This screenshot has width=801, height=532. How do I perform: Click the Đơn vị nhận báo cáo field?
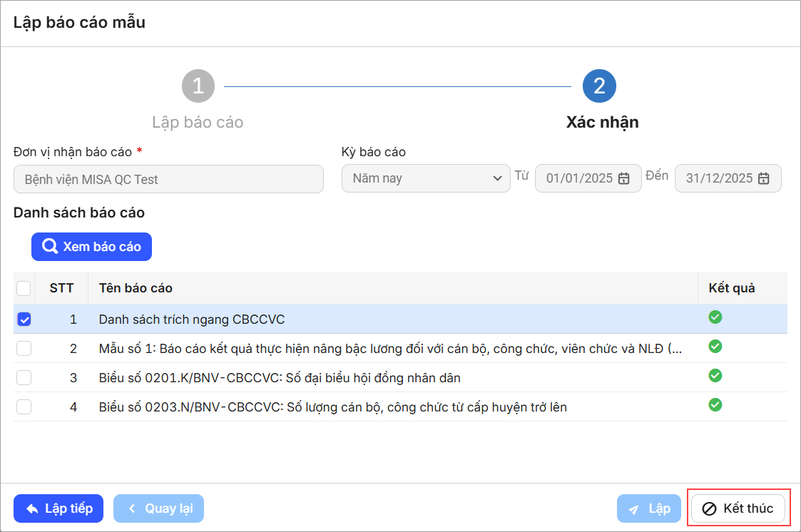(x=168, y=179)
